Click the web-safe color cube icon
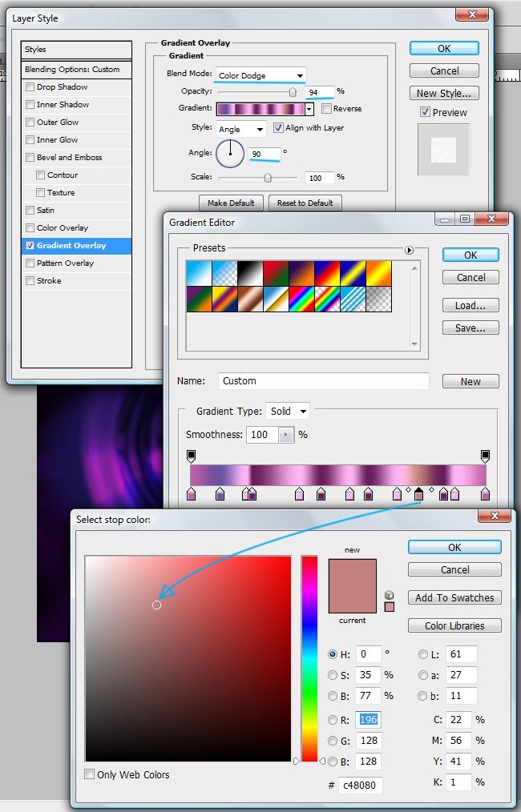This screenshot has height=812, width=521. pyautogui.click(x=390, y=595)
